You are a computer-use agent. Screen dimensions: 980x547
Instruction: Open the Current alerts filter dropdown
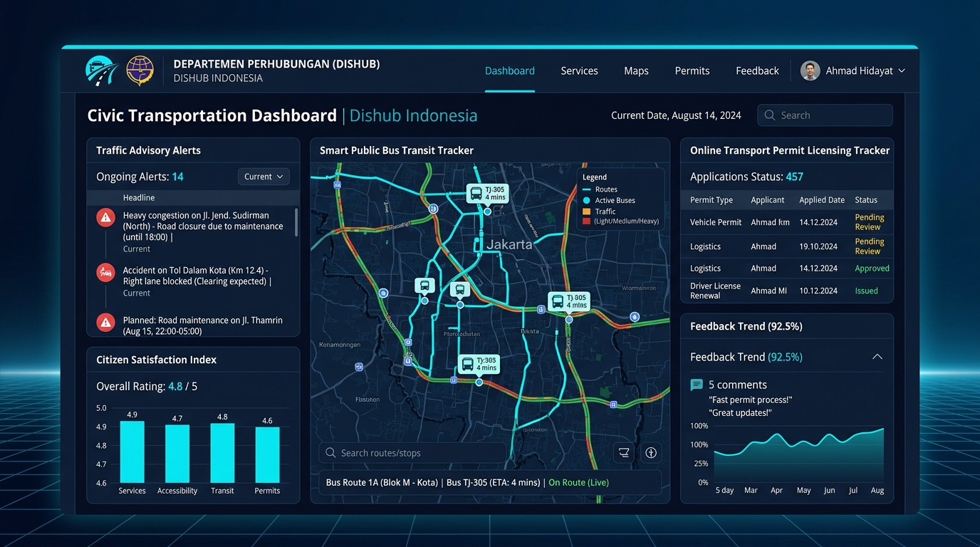(x=264, y=177)
